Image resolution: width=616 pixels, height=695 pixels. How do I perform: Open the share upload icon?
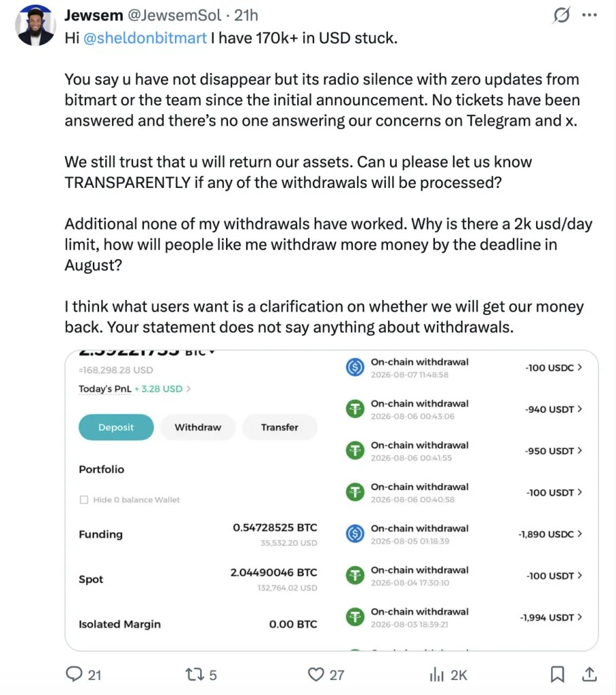point(589,674)
